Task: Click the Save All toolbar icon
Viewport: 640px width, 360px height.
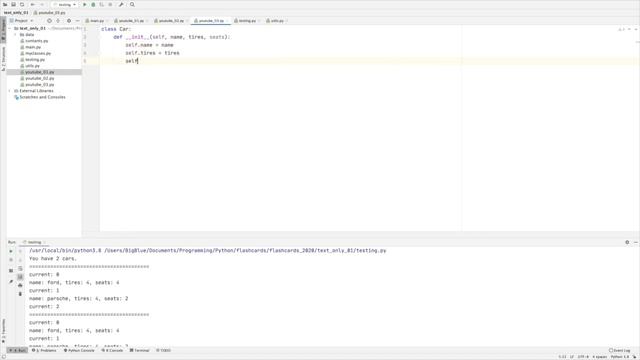Action: (13, 4)
